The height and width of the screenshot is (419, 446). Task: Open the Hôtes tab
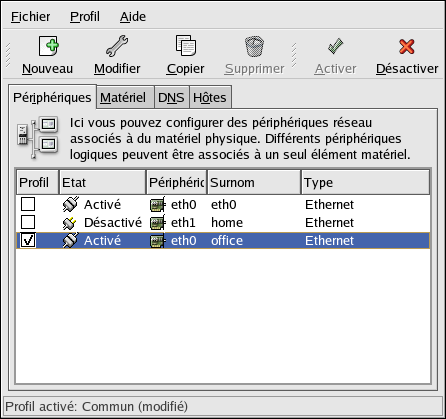coord(210,97)
